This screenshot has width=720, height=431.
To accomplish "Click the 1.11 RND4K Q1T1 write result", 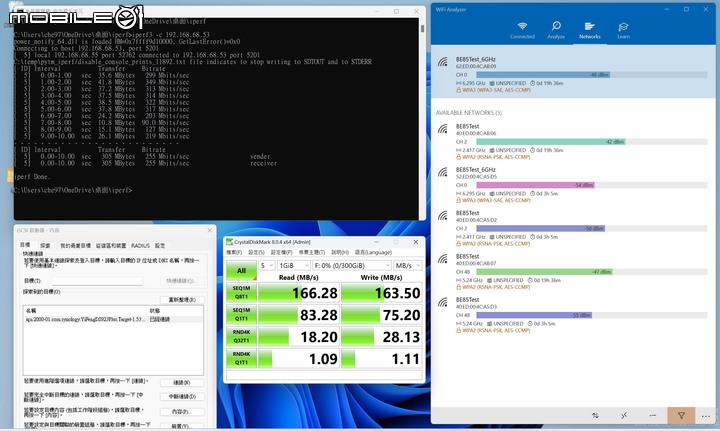I will pos(382,359).
